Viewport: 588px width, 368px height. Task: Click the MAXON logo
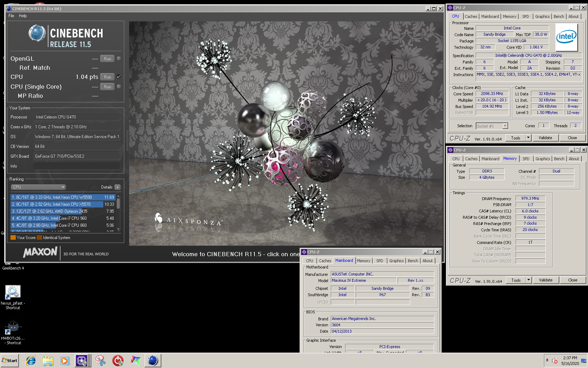[40, 252]
